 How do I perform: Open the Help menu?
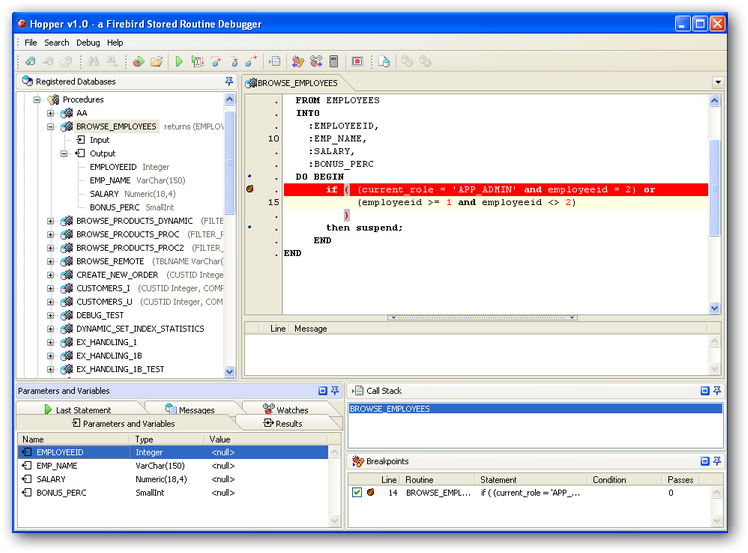point(115,42)
